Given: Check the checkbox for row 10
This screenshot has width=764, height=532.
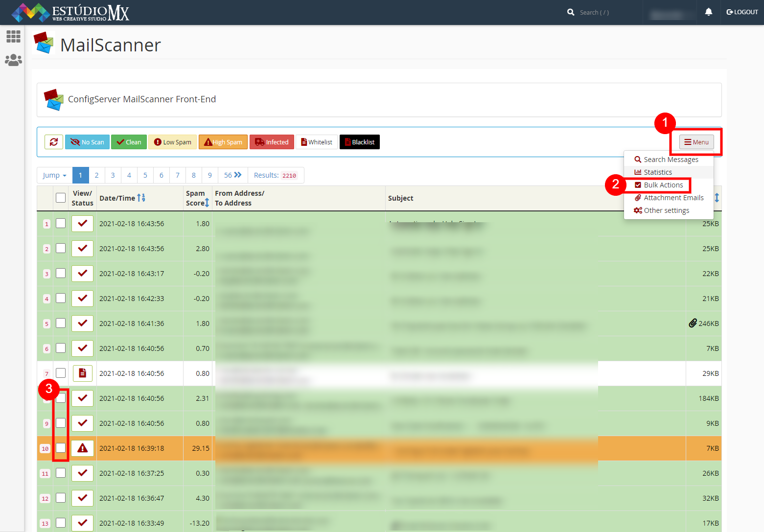Looking at the screenshot, I should [61, 448].
